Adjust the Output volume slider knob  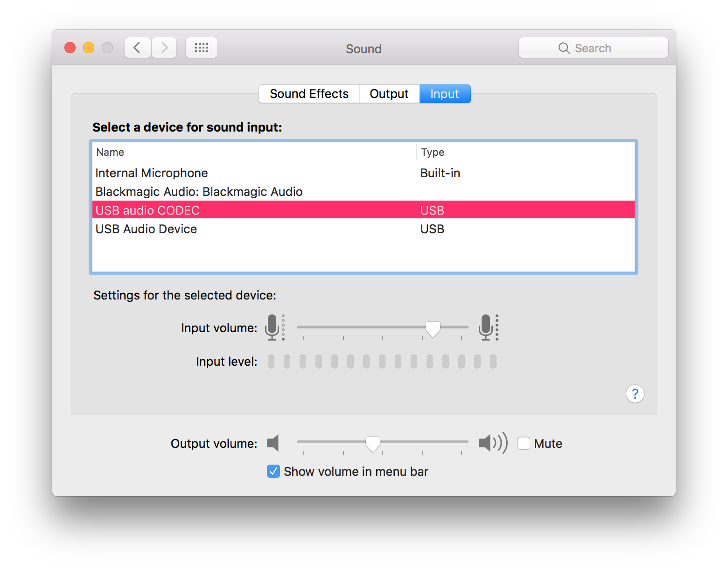[372, 444]
